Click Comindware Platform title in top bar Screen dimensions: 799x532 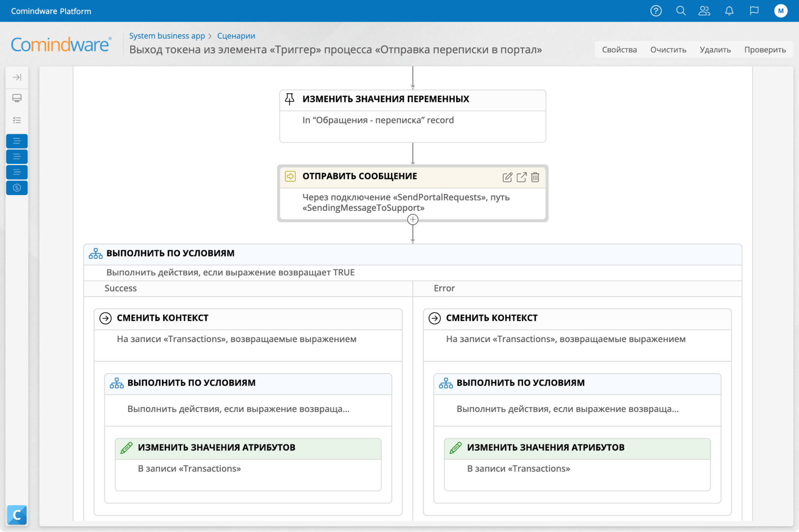tap(51, 11)
